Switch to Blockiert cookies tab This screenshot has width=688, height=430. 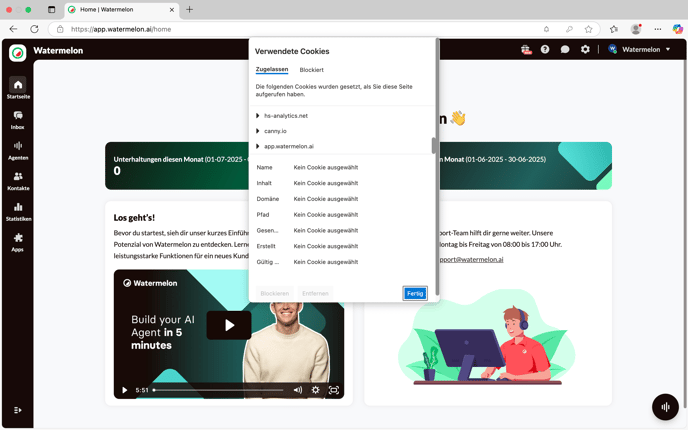pyautogui.click(x=312, y=70)
